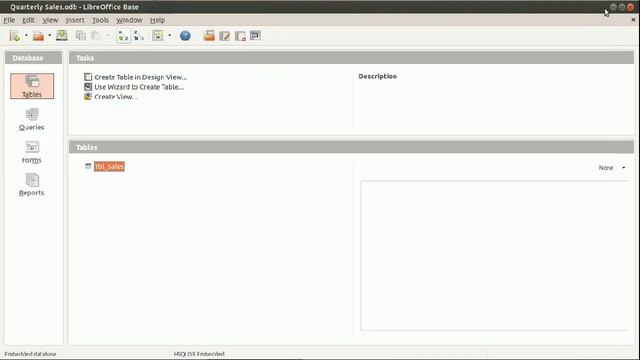Click the Create Table in Design View icon

coord(88,77)
